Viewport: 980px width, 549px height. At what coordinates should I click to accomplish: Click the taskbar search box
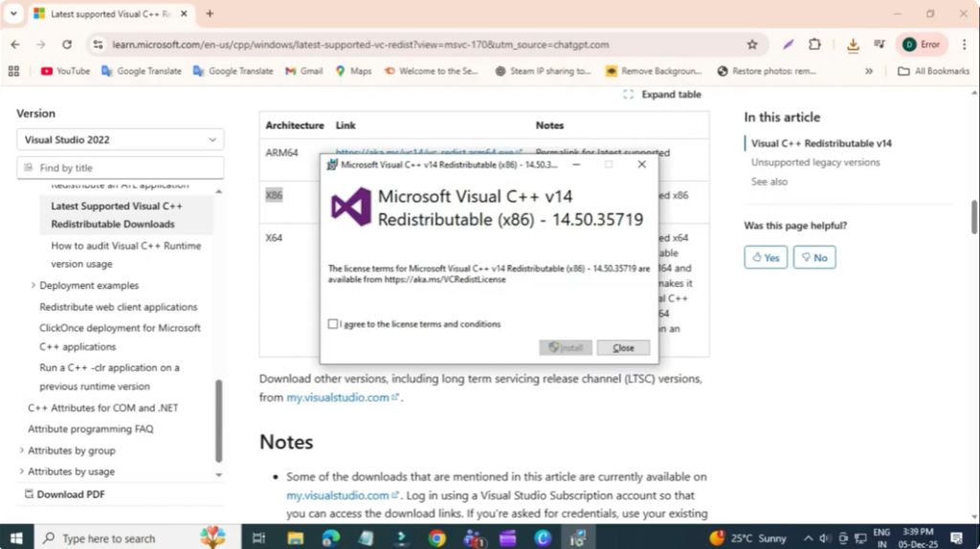(136, 538)
